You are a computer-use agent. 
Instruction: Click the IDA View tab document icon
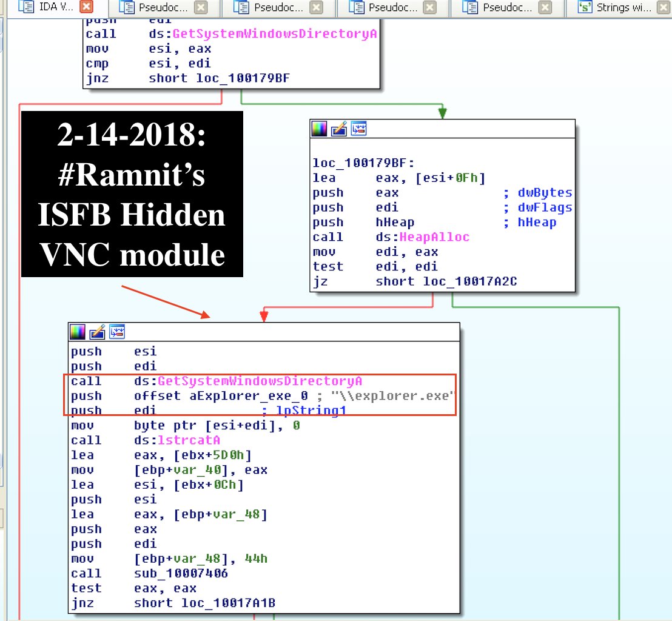coord(25,7)
